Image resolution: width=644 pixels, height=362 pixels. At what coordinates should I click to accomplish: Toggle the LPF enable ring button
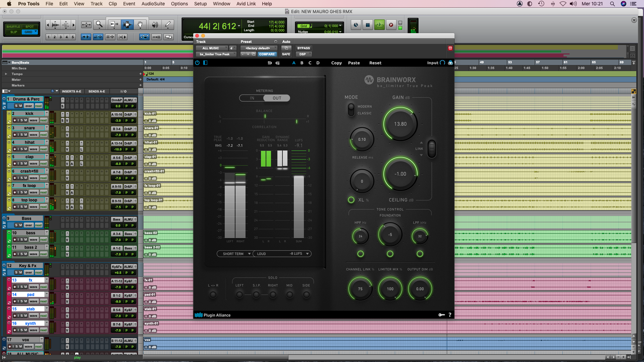[x=420, y=254]
